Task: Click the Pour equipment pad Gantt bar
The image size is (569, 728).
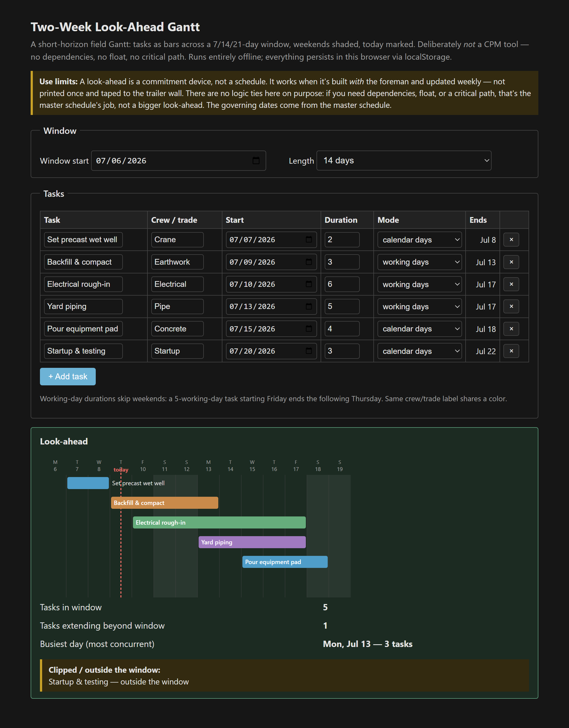Action: 285,562
